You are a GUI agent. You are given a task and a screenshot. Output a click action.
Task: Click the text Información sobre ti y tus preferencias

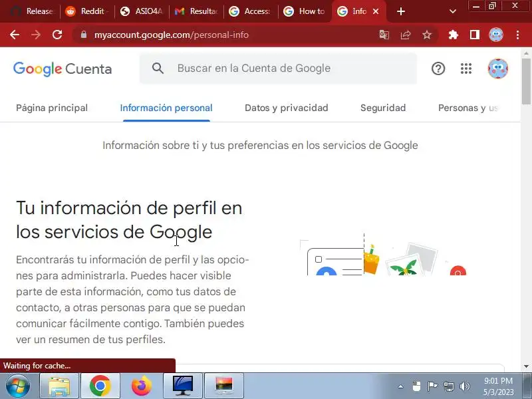click(260, 145)
